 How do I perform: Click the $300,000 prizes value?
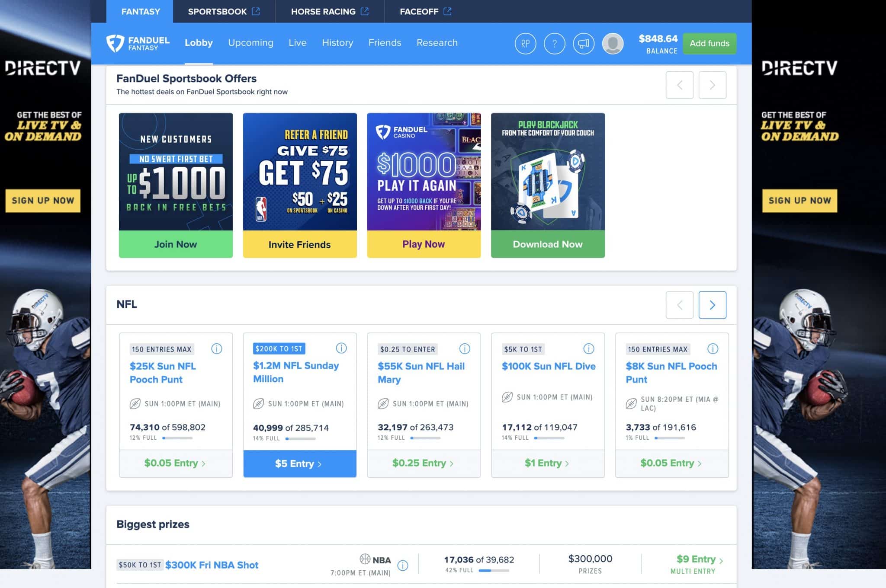pyautogui.click(x=590, y=559)
